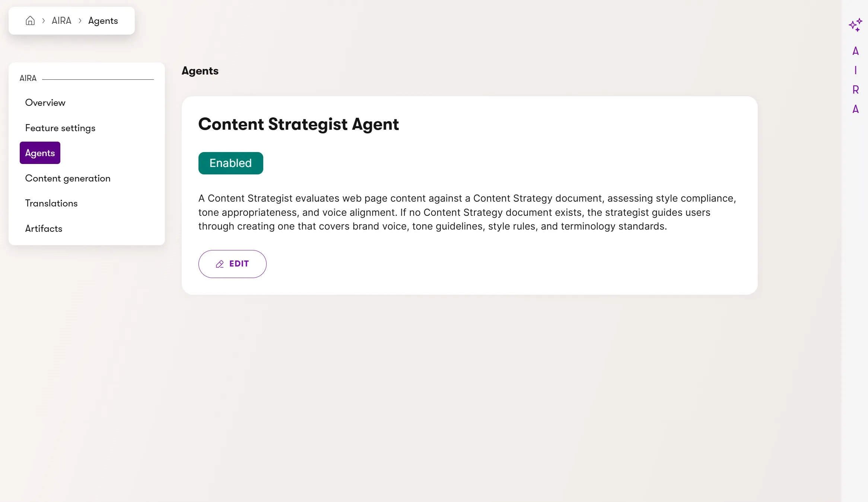Edit the Content Strategist Agent
This screenshot has height=502, width=868.
click(232, 264)
